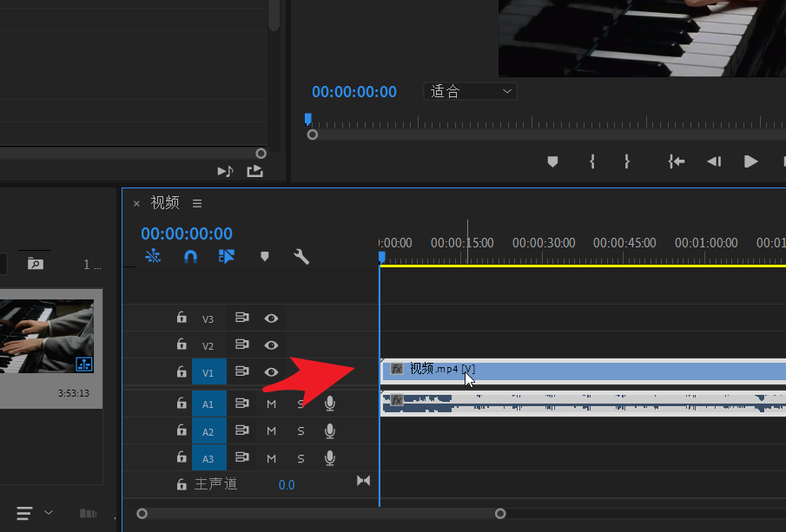Close the 视频 sequence tab
The height and width of the screenshot is (532, 786).
[136, 203]
